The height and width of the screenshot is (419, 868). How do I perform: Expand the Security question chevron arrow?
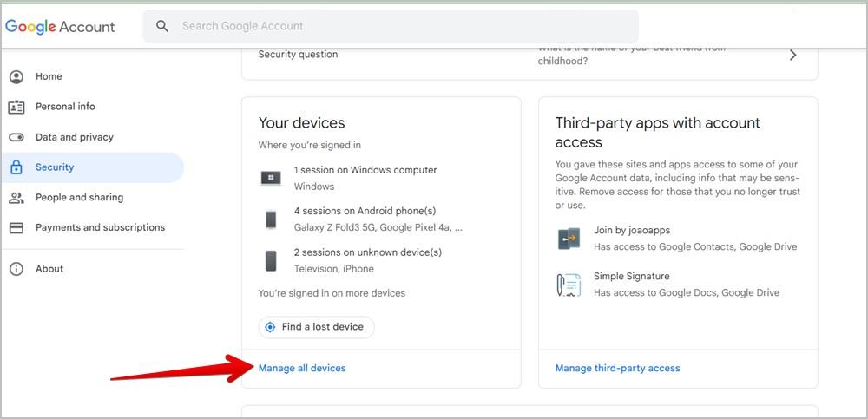[793, 55]
